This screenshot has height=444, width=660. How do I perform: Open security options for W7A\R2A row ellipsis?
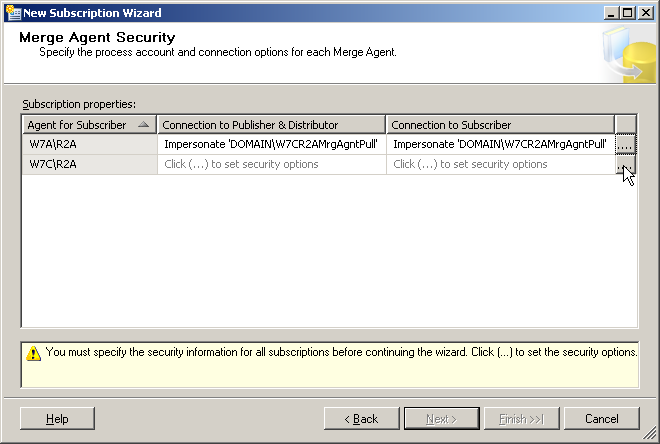click(x=625, y=144)
